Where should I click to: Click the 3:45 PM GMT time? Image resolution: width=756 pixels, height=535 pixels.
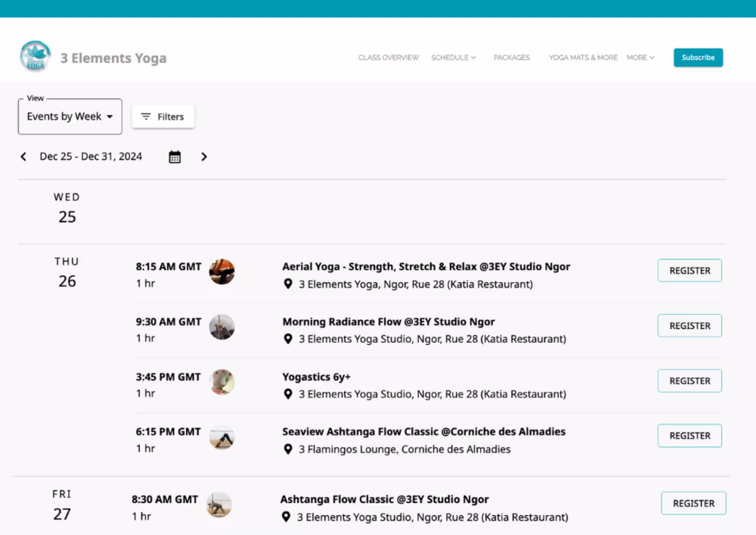(168, 377)
